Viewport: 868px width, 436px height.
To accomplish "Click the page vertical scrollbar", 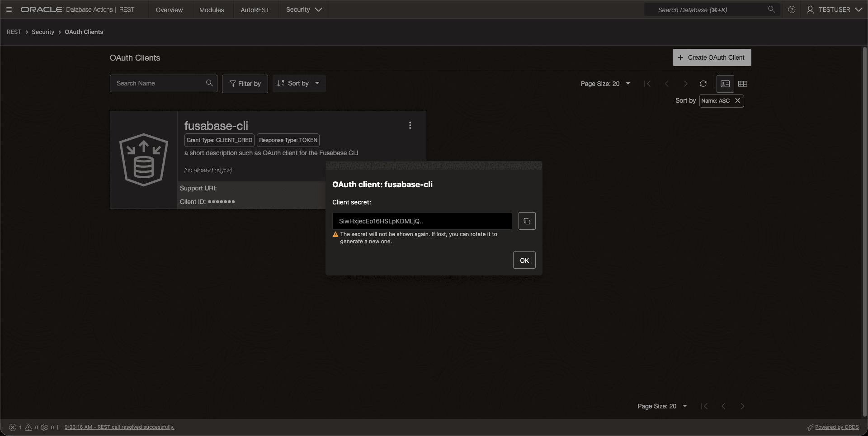I will (x=865, y=231).
